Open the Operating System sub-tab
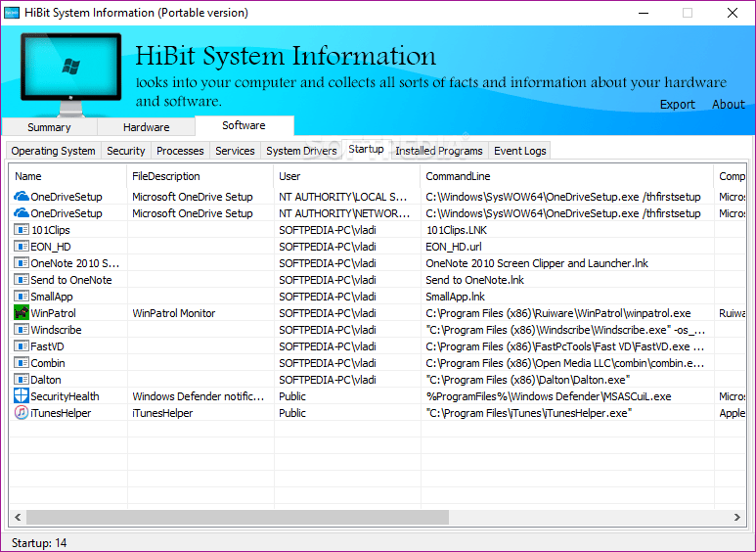The height and width of the screenshot is (552, 756). click(x=53, y=151)
